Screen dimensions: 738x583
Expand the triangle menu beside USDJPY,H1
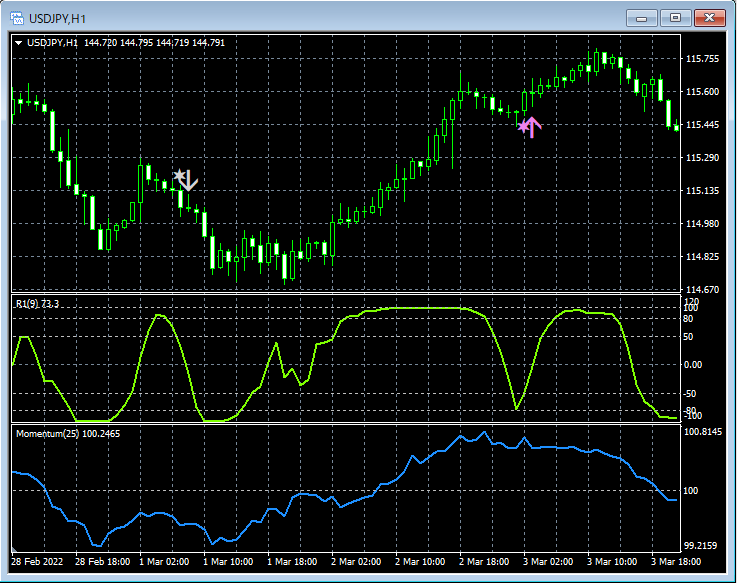pos(18,43)
